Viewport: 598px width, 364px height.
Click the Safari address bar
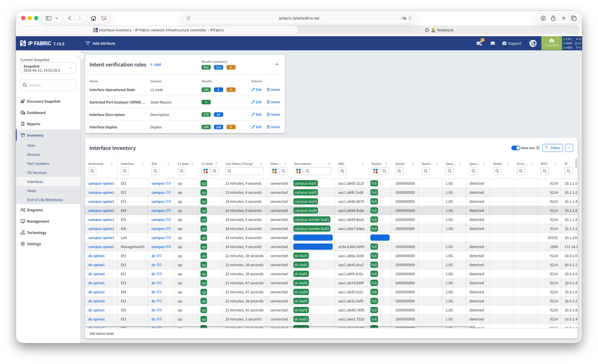299,18
